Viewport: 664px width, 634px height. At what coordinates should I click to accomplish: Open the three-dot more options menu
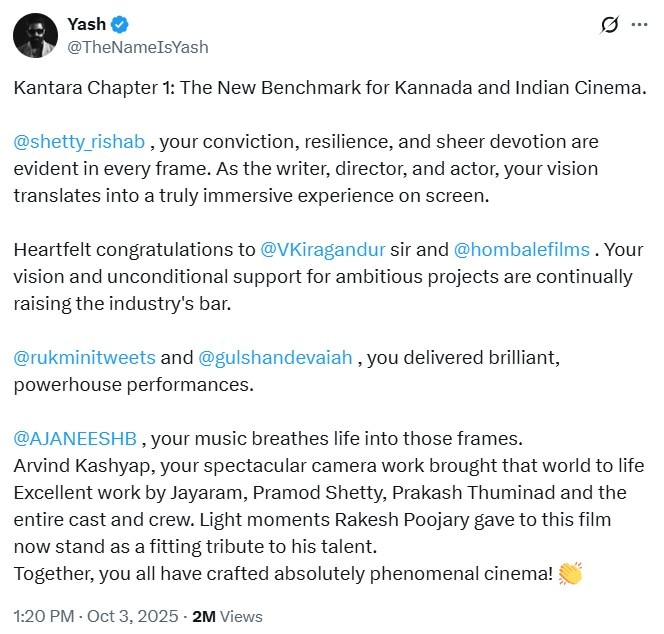(x=640, y=25)
